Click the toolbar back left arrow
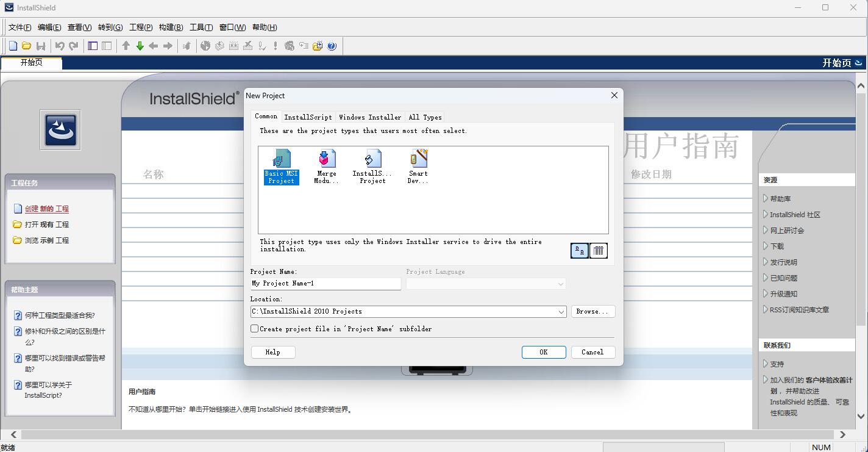868x452 pixels. (x=154, y=46)
